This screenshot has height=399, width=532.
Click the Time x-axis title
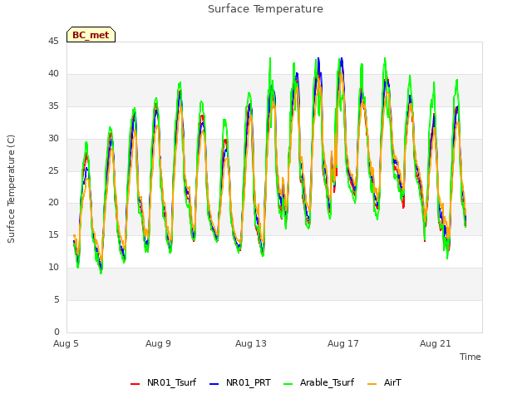point(470,357)
